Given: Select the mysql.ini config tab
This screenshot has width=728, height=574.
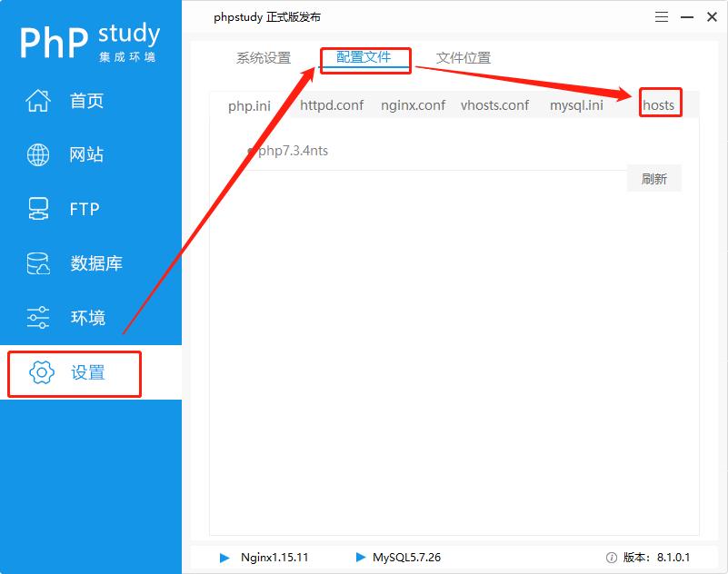Looking at the screenshot, I should (x=576, y=105).
